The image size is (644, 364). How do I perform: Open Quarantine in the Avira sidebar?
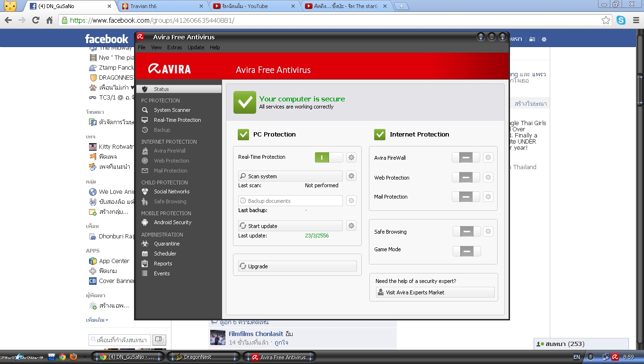coord(167,244)
